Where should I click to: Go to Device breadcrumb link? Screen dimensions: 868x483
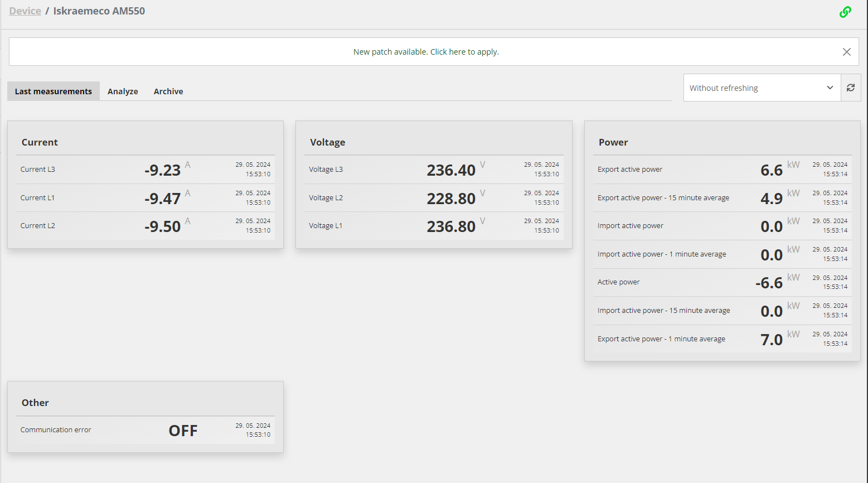coord(25,11)
